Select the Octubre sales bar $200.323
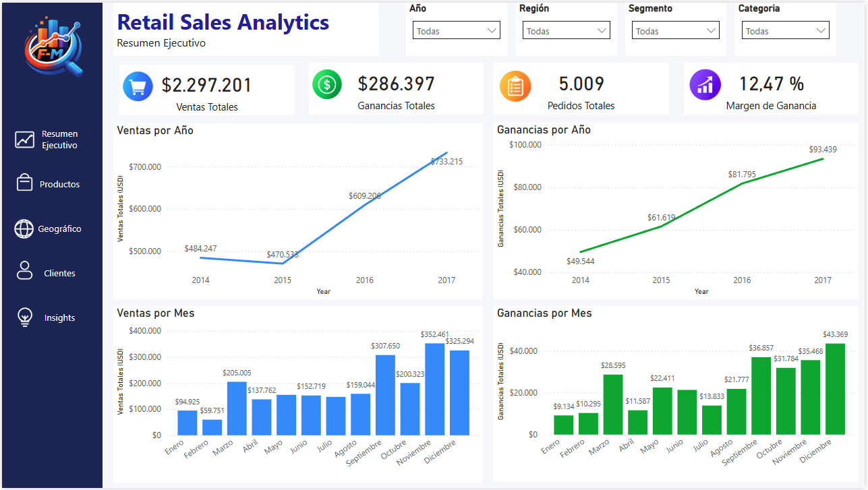The height and width of the screenshot is (490, 868). coord(410,409)
